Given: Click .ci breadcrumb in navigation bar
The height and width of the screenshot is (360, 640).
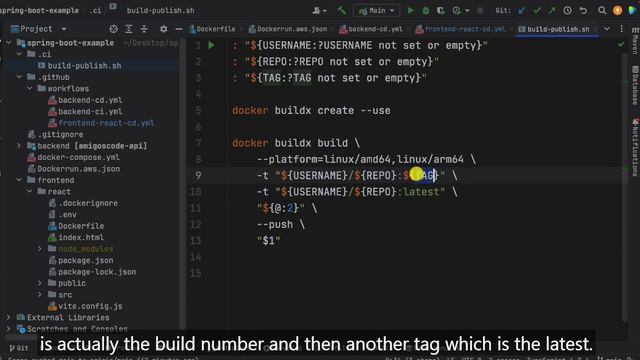Looking at the screenshot, I should tap(95, 11).
